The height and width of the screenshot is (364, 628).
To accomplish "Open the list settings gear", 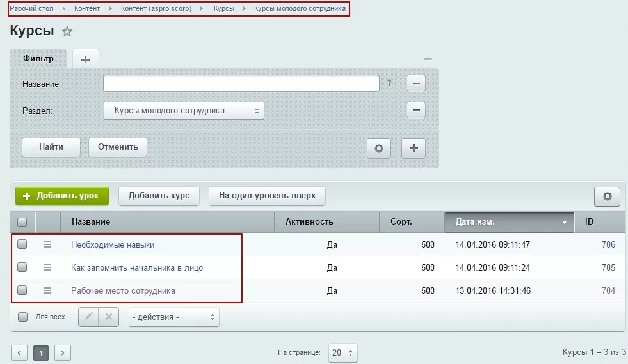I will click(607, 196).
